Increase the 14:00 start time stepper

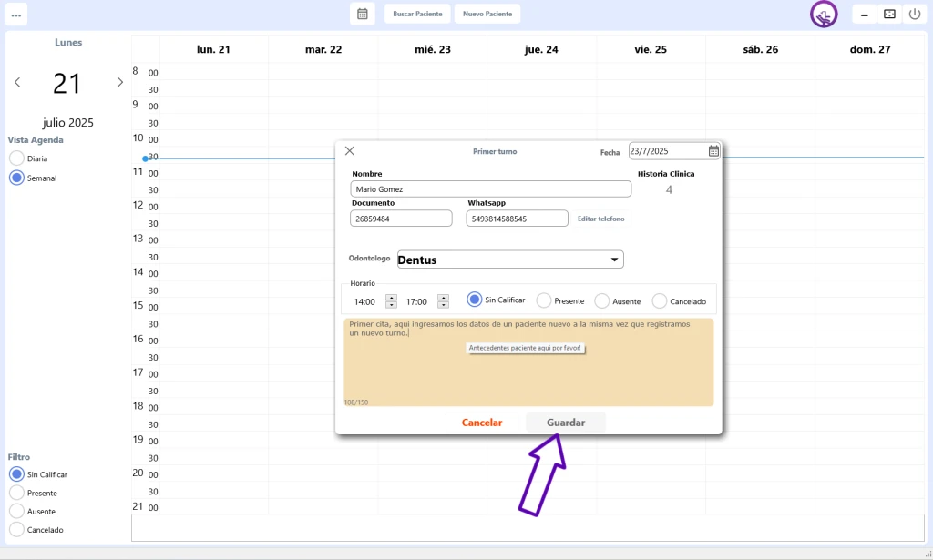[391, 297]
